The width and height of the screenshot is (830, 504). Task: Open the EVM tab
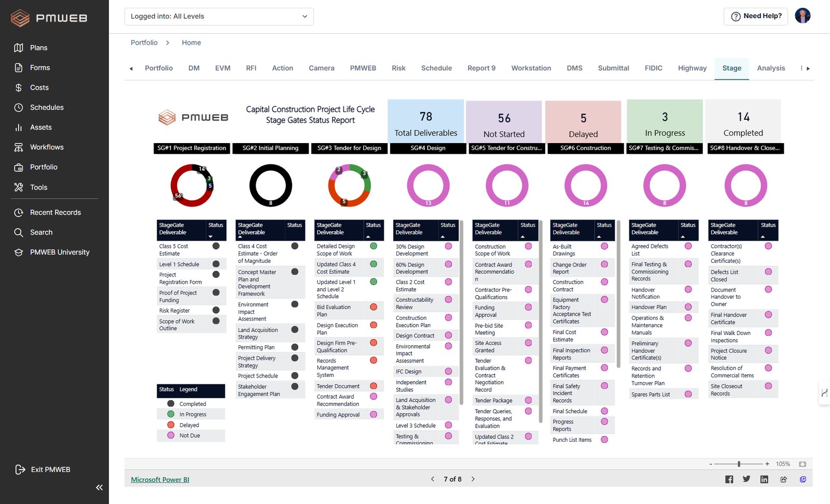pos(223,68)
